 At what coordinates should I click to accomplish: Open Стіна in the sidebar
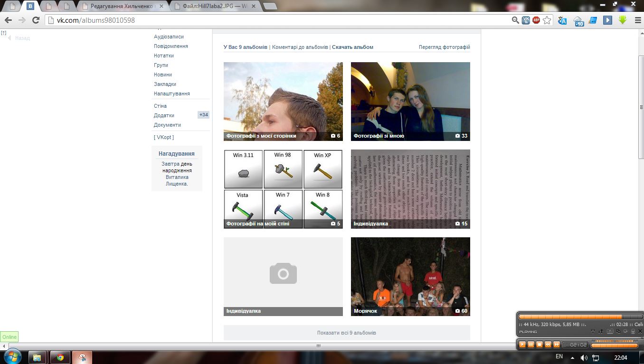(x=160, y=106)
